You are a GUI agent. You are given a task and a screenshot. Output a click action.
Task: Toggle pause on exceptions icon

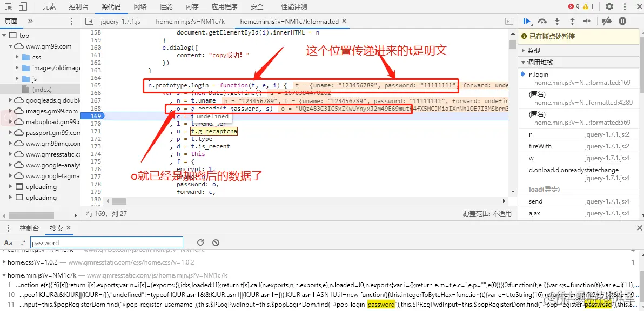622,22
